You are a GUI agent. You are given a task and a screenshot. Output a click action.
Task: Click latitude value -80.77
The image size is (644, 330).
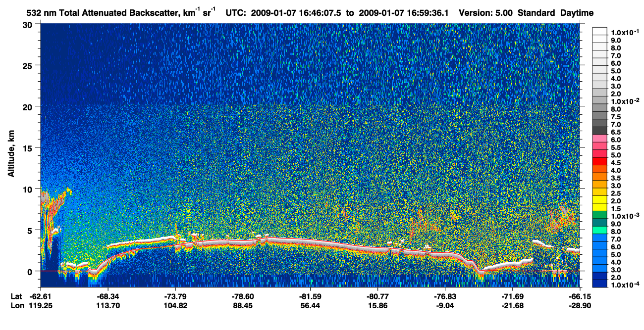377,296
